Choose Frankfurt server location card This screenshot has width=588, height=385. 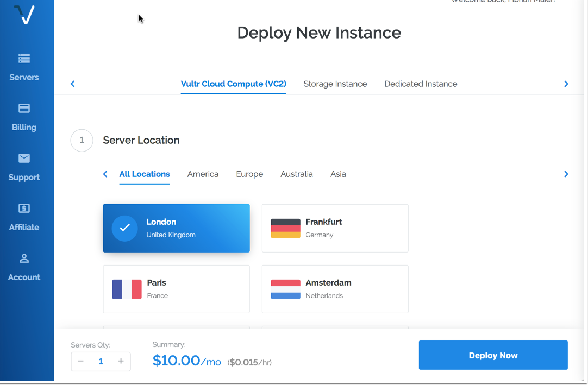tap(335, 228)
